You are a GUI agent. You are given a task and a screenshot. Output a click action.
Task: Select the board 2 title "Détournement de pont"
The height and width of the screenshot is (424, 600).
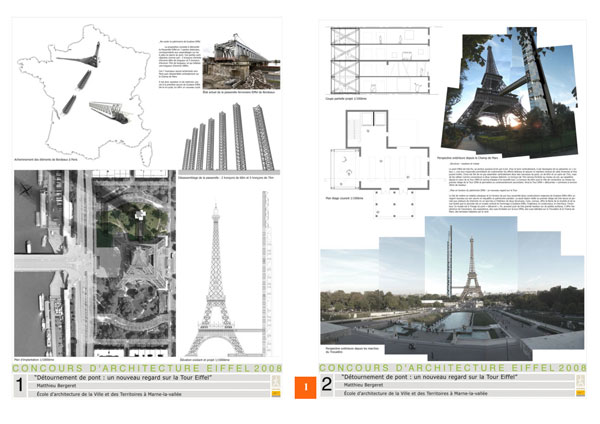pos(430,377)
